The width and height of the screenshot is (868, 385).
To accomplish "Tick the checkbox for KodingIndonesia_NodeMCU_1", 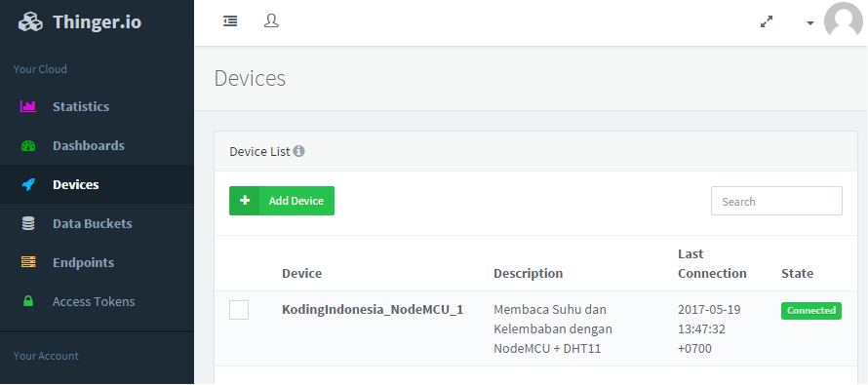I will click(239, 310).
